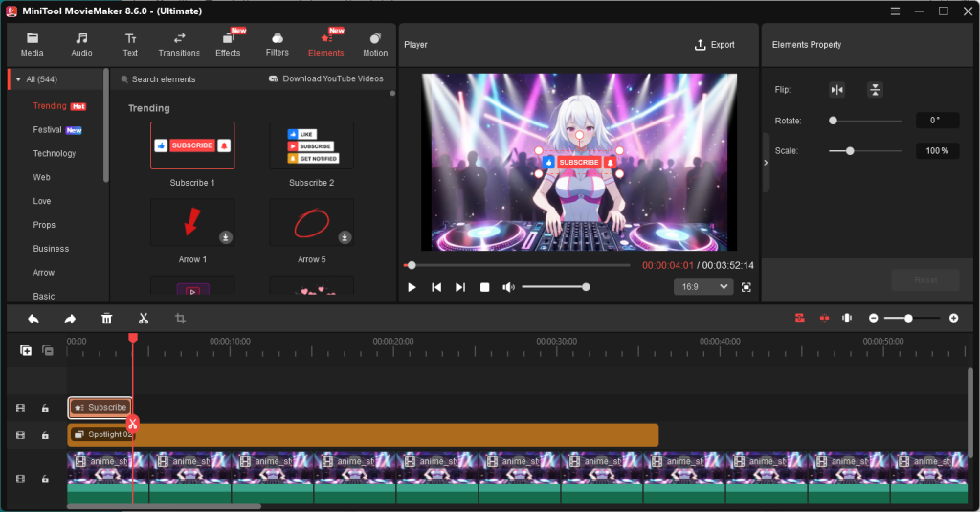Viewport: 980px width, 512px height.
Task: Enter full screen player preview
Action: tap(746, 287)
